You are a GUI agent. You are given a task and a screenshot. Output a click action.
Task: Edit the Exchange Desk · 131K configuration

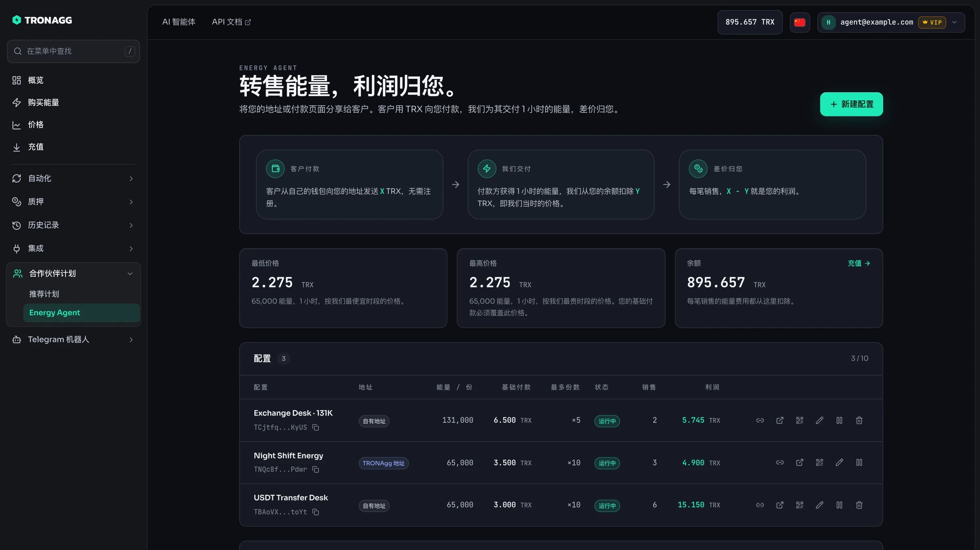pos(819,420)
